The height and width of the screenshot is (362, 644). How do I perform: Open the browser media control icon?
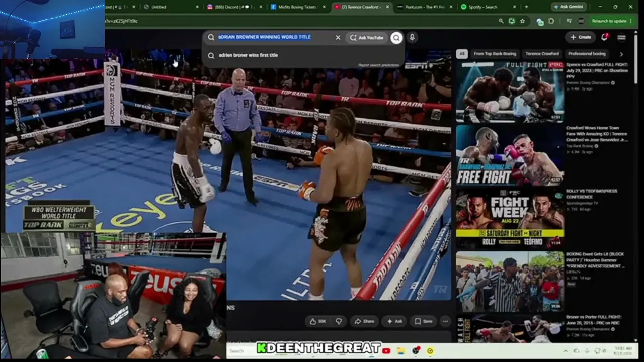pos(569,21)
